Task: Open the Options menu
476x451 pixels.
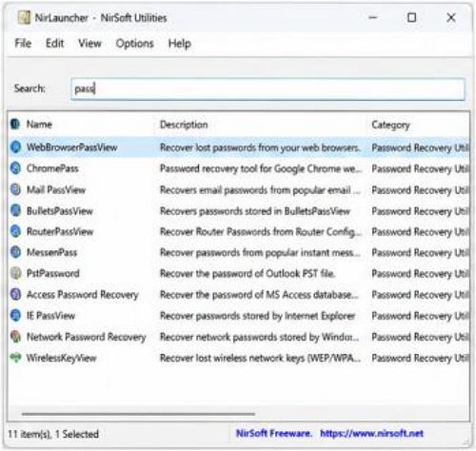Action: coord(134,43)
